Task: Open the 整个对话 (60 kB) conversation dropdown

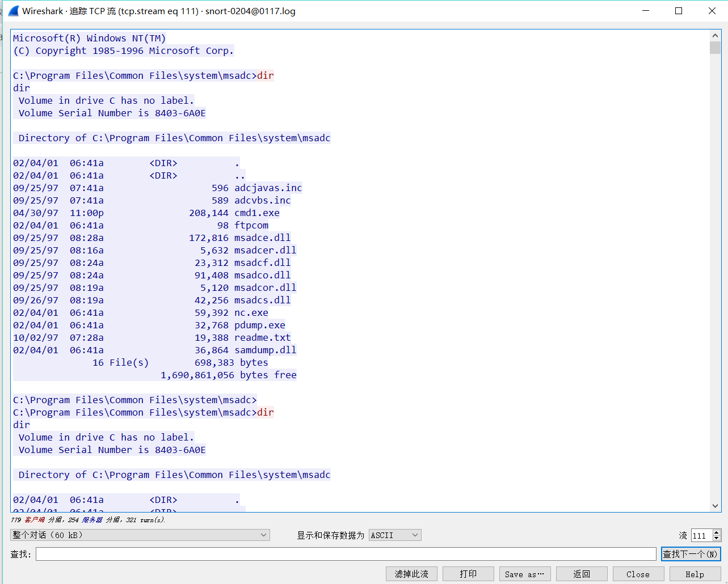Action: [x=140, y=535]
